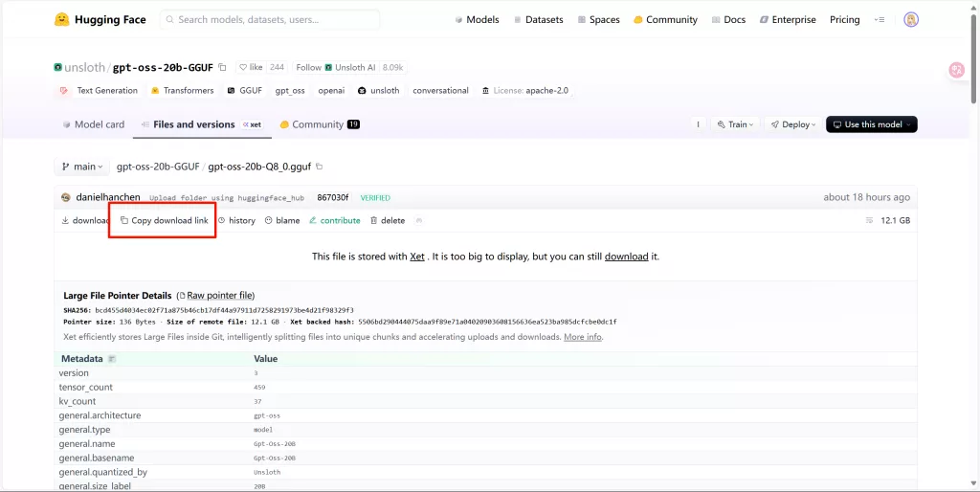Click the download button in file toolbar
The image size is (980, 492).
[x=85, y=221]
